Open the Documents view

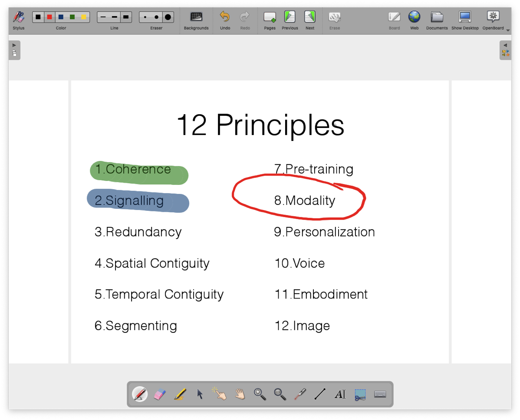(437, 20)
